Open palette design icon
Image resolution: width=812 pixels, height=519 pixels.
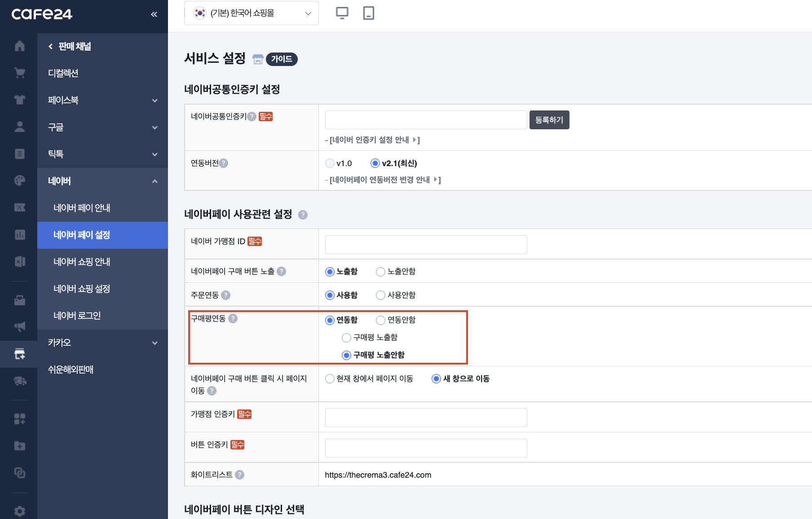tap(19, 180)
